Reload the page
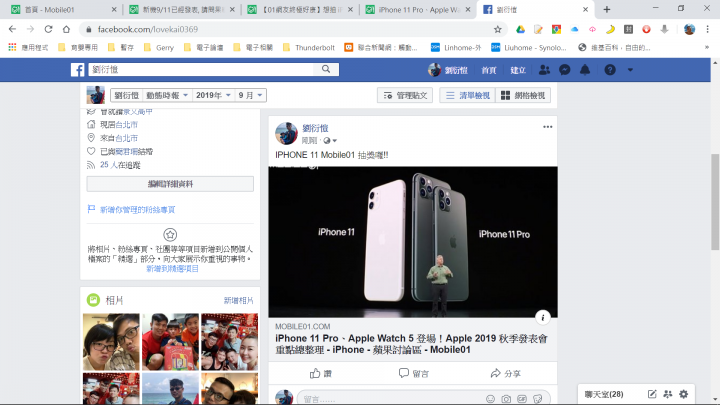Image resolution: width=720 pixels, height=405 pixels. coord(48,29)
